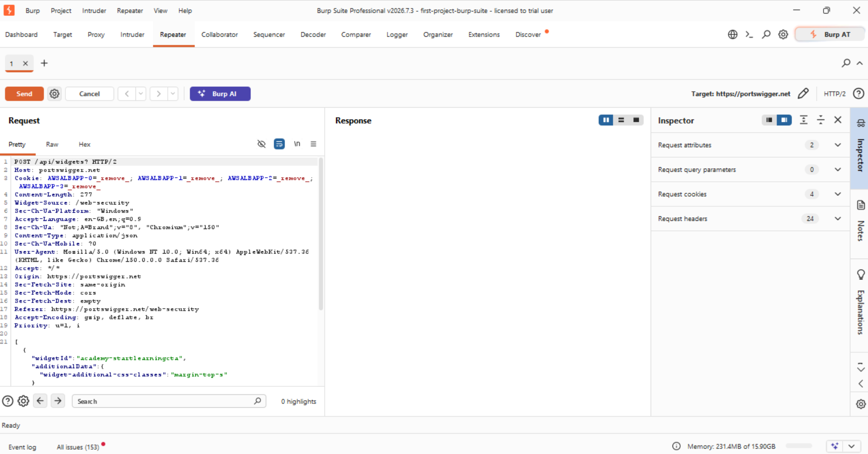
Task: Click the side panel double chevron icon
Action: coord(861,367)
